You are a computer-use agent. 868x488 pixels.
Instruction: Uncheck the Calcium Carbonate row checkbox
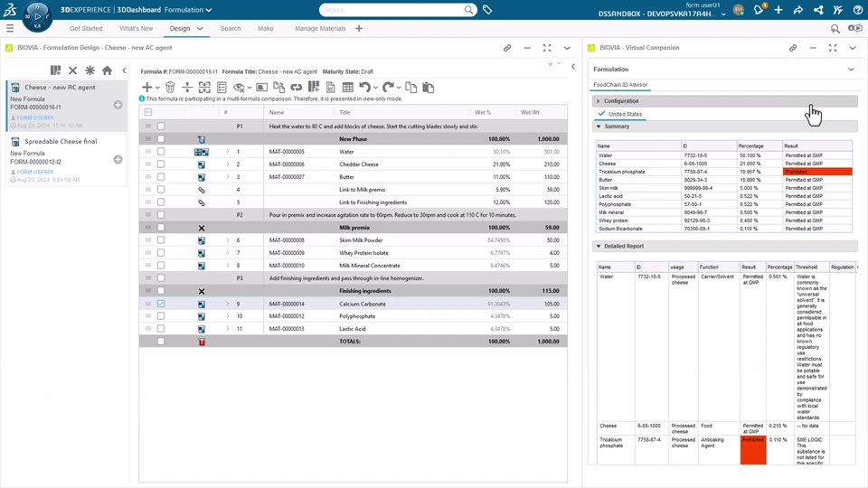[x=161, y=304]
